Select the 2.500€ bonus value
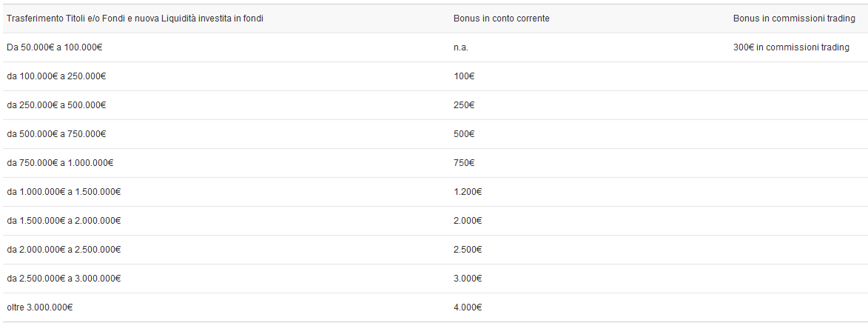This screenshot has width=868, height=326. [468, 250]
